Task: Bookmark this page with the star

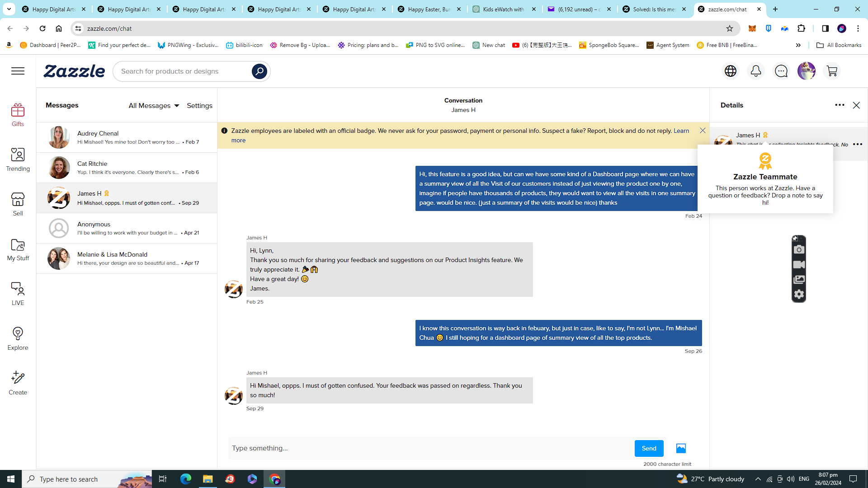Action: point(729,28)
